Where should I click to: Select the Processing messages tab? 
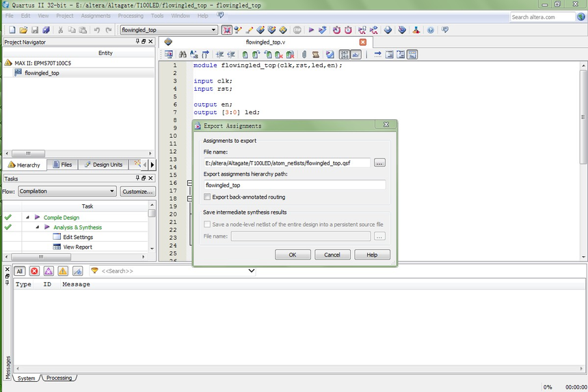[59, 378]
